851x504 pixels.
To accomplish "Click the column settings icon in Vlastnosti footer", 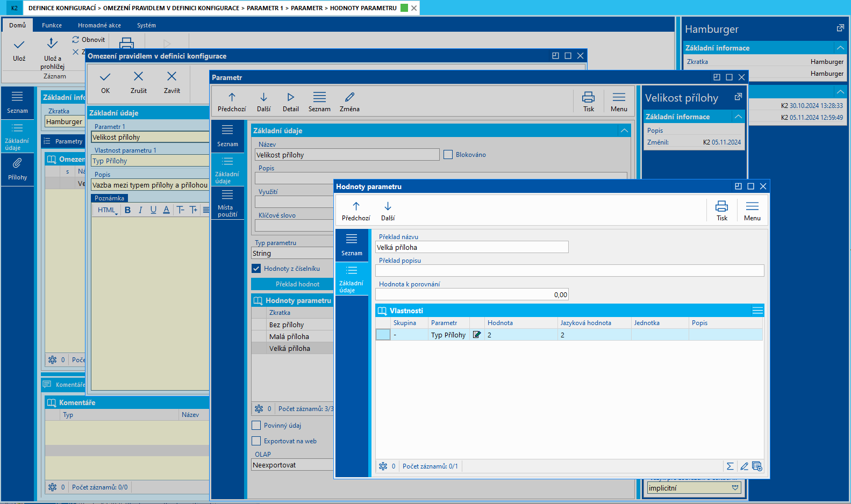I will pos(757,466).
